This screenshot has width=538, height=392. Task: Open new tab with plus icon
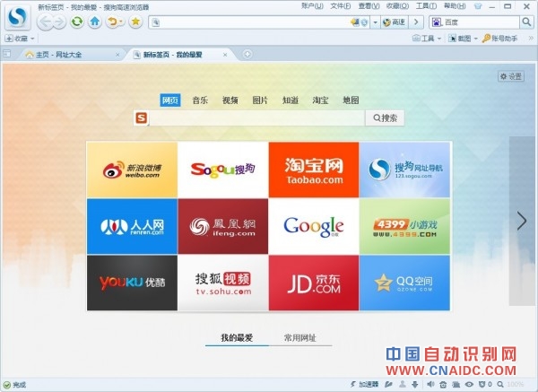247,54
